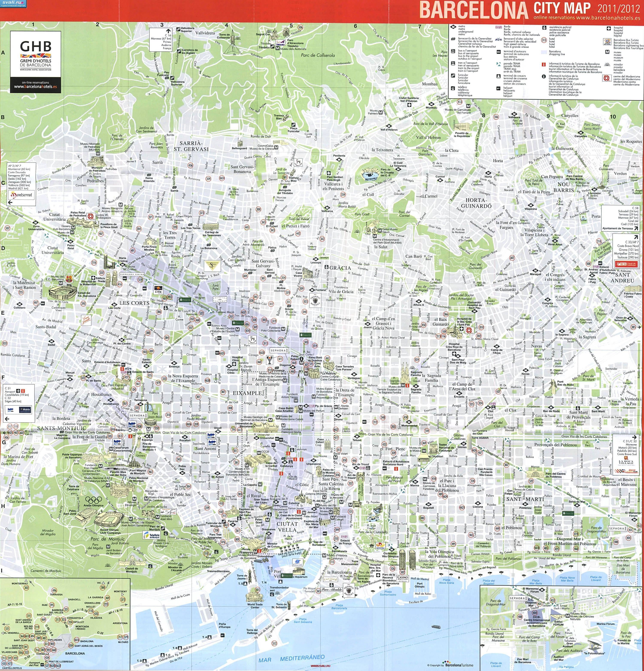
Task: Click the 'Anella Olímpica' label
Action: point(93,505)
